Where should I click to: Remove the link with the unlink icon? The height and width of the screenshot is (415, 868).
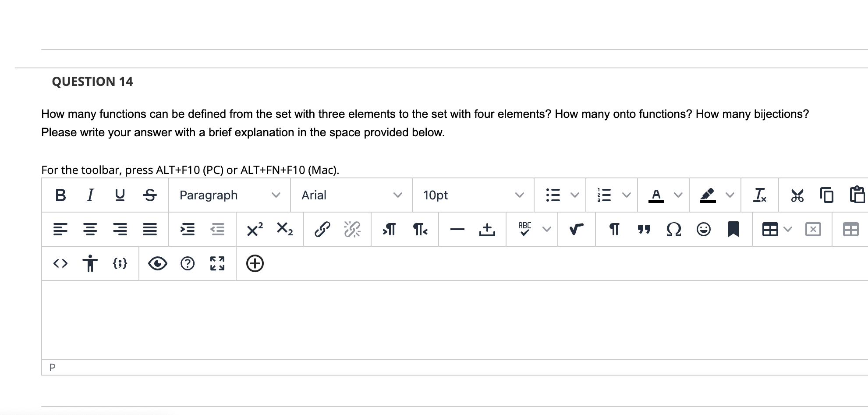[x=352, y=229]
